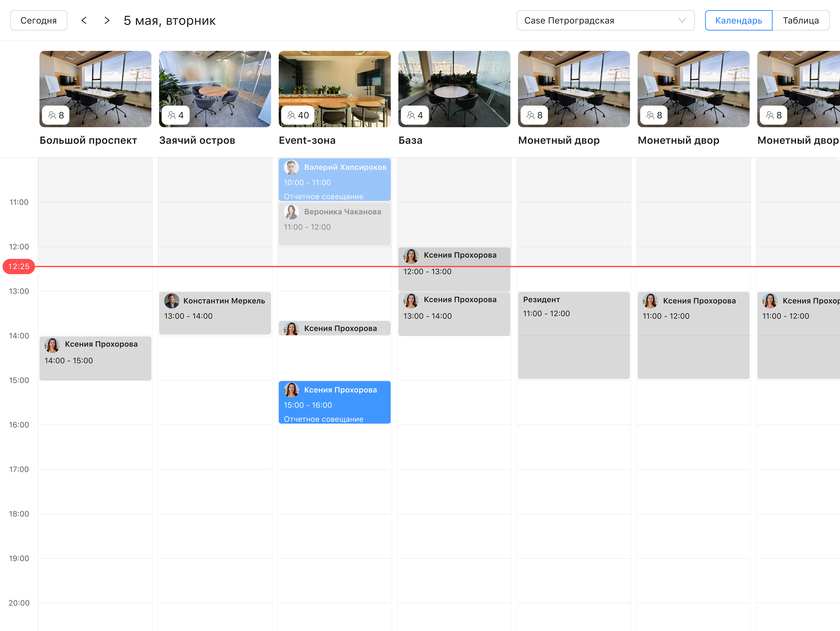Image resolution: width=840 pixels, height=631 pixels.
Task: Open Event-зона room photo thumbnail
Action: click(334, 85)
